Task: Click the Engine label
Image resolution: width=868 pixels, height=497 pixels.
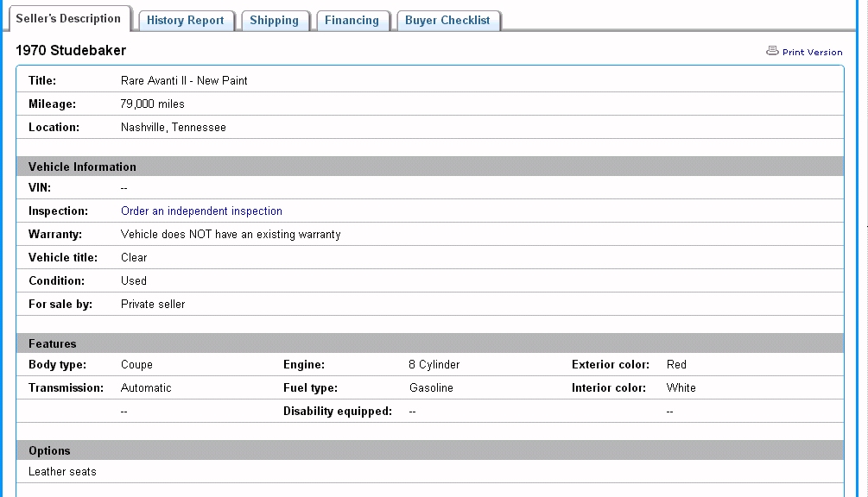Action: (304, 365)
